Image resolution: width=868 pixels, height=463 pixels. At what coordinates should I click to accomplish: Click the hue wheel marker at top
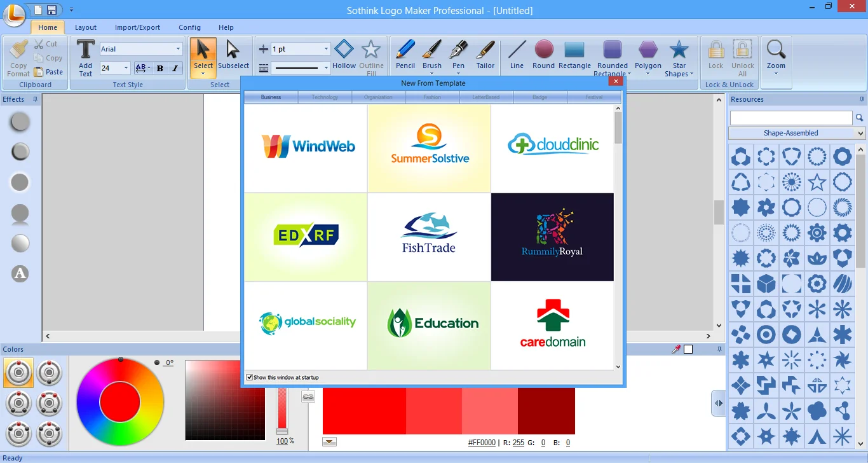(x=121, y=360)
